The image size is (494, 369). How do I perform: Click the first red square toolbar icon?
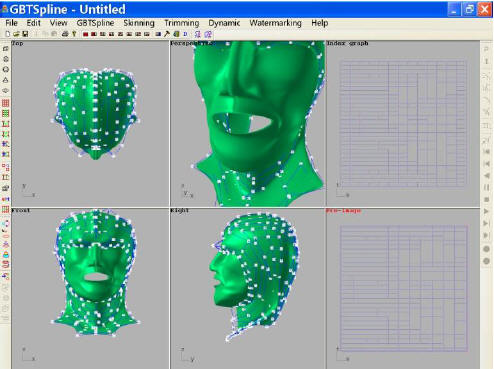(x=85, y=34)
